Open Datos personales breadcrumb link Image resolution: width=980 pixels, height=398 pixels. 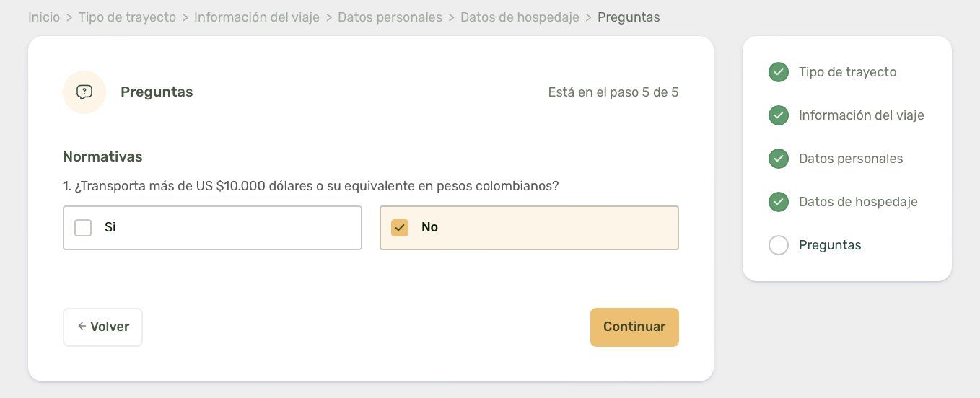[390, 17]
